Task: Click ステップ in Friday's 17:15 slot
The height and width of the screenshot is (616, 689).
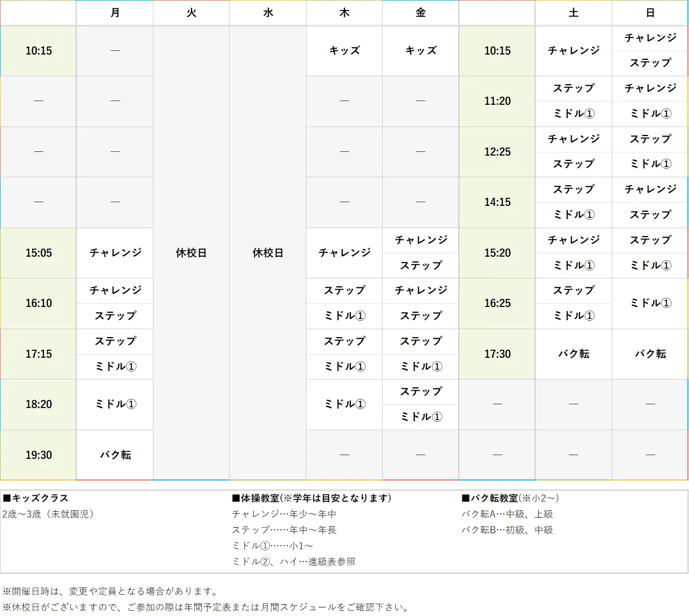Action: coord(420,341)
